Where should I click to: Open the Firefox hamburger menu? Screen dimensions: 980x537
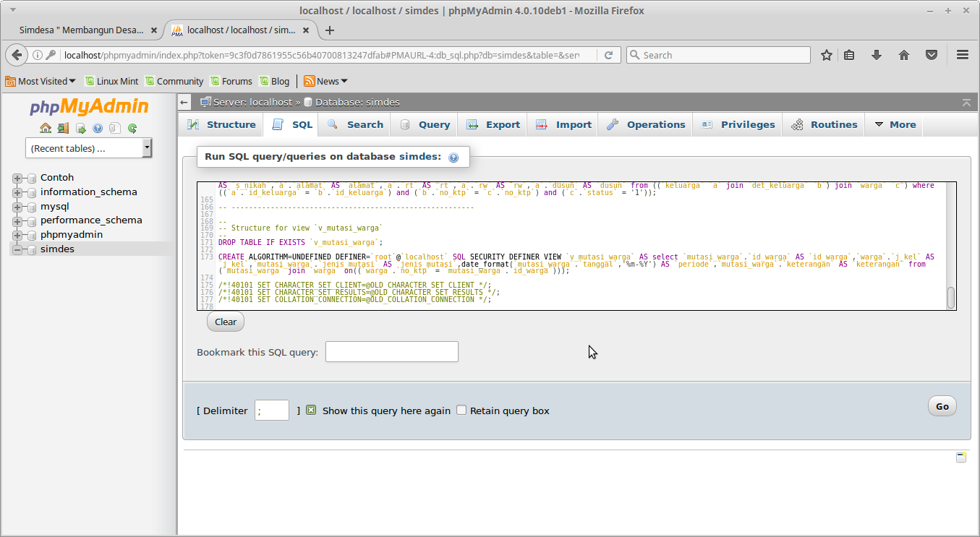point(963,55)
